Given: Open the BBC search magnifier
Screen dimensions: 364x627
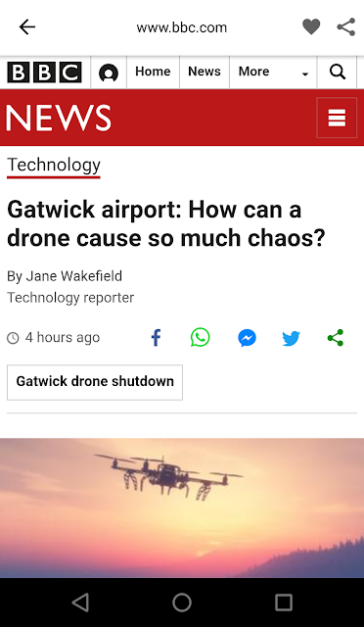Looking at the screenshot, I should [x=338, y=72].
